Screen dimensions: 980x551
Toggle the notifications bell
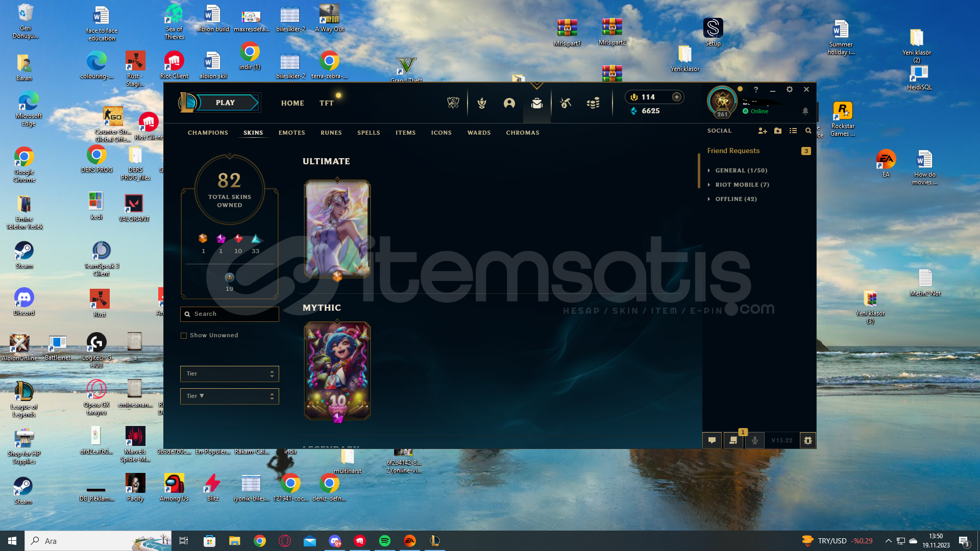pos(805,111)
